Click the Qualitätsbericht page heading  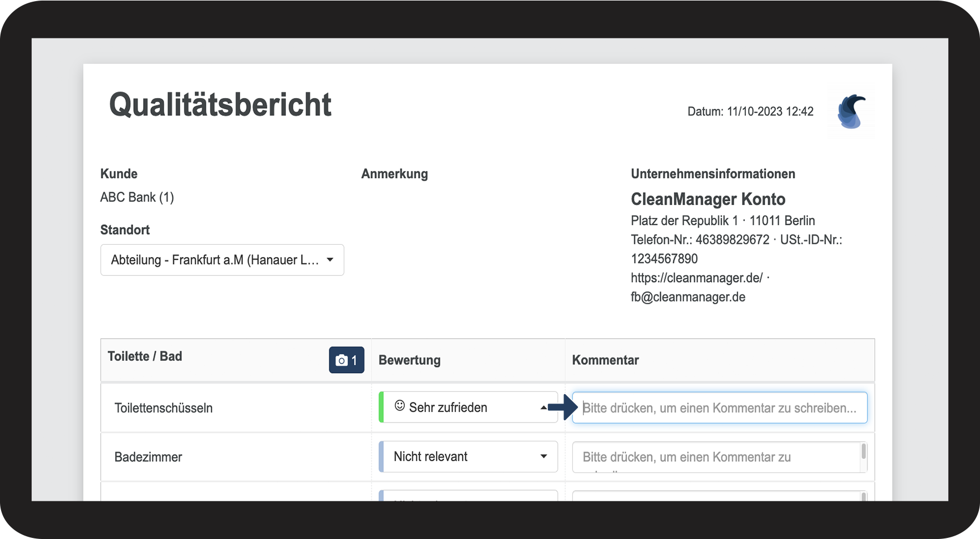click(220, 105)
